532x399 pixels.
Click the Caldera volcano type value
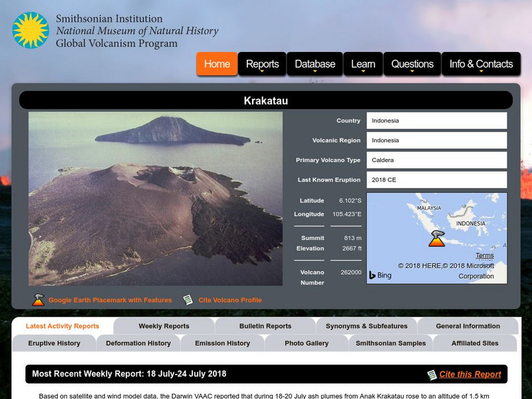[x=437, y=160]
